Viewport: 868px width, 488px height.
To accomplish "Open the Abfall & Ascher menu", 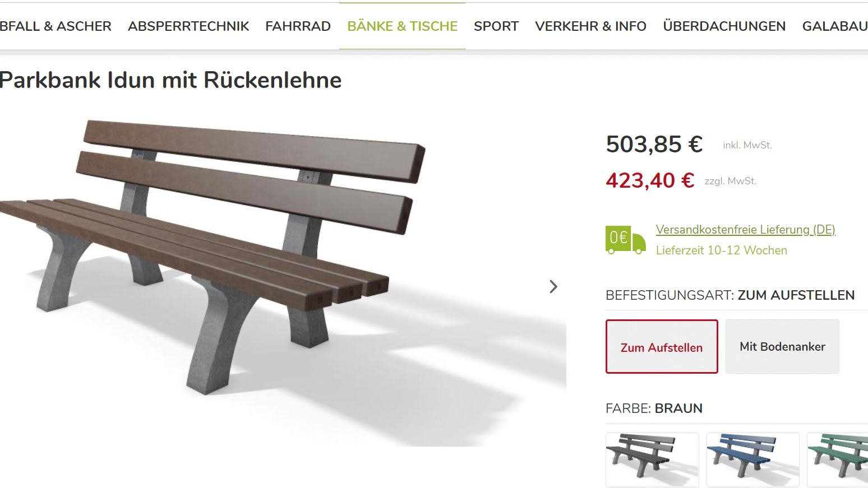I will click(x=56, y=26).
